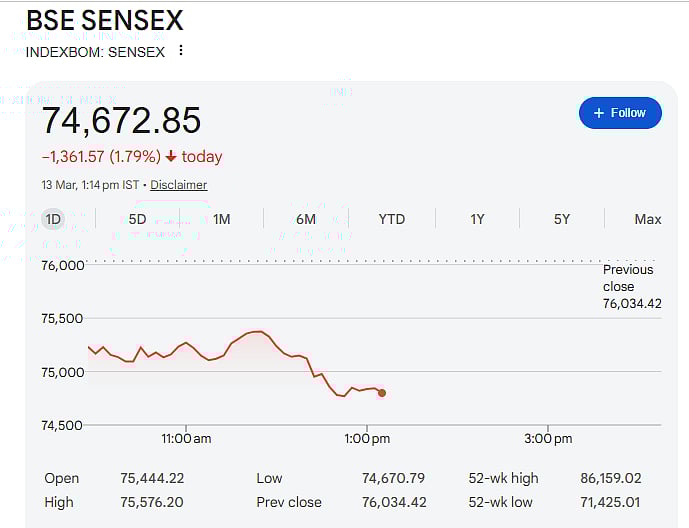689x528 pixels.
Task: Open the Disclaimer link
Action: (x=179, y=185)
